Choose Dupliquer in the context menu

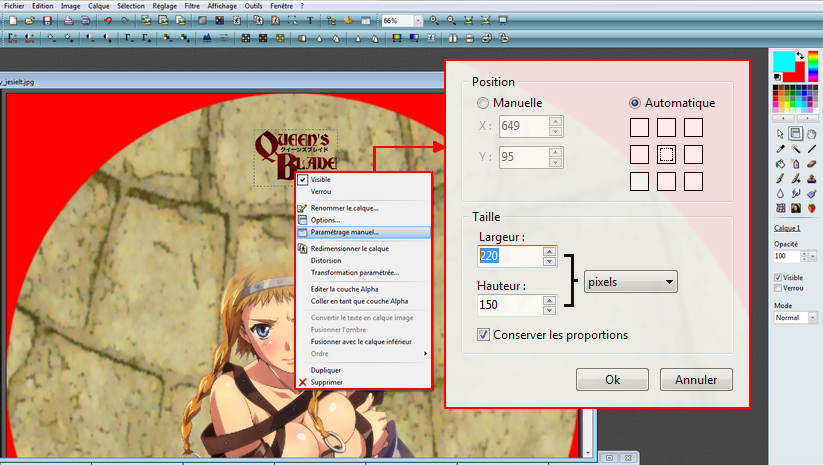363,370
